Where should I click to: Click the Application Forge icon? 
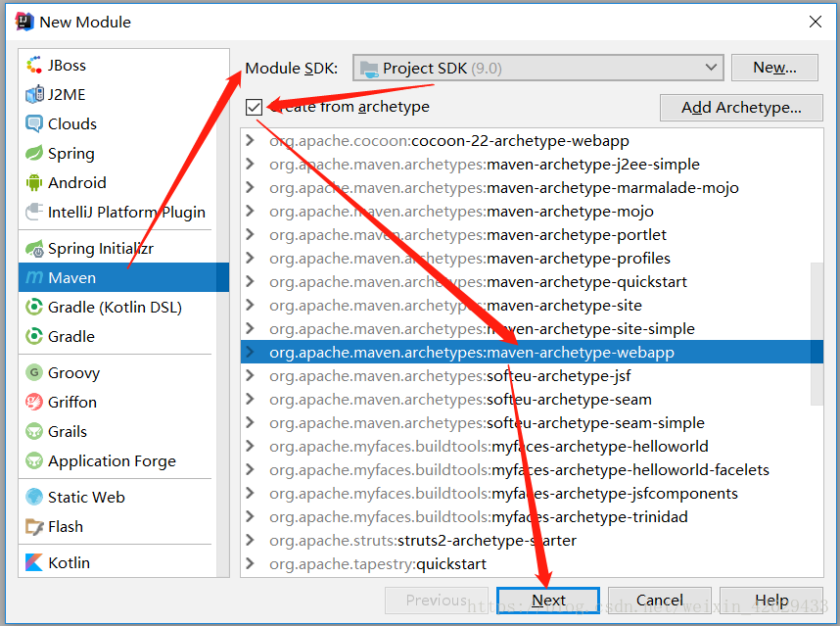34,460
